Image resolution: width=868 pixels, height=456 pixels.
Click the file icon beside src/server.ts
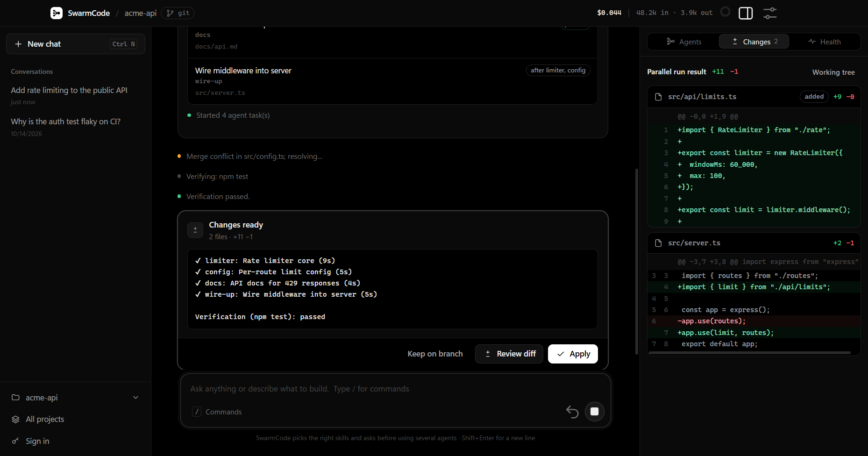pos(658,243)
